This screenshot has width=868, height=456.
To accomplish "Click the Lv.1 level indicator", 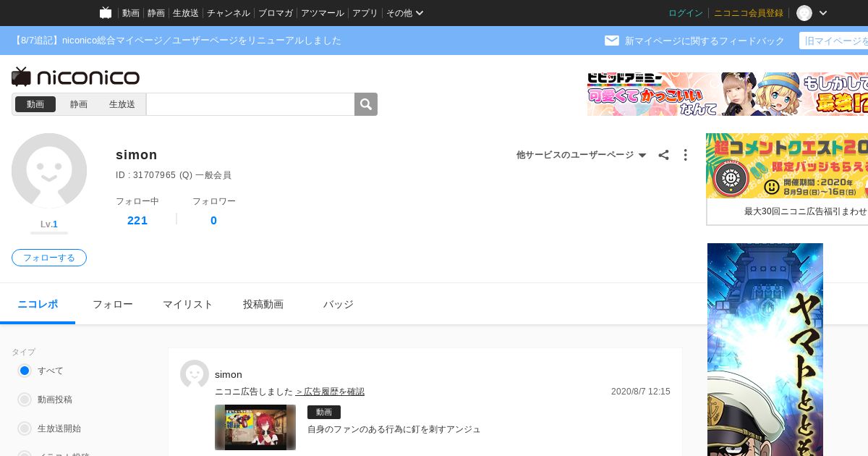I will point(49,224).
